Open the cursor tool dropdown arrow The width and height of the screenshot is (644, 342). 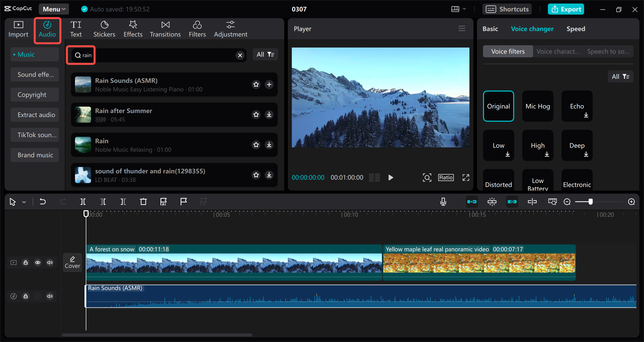click(24, 202)
